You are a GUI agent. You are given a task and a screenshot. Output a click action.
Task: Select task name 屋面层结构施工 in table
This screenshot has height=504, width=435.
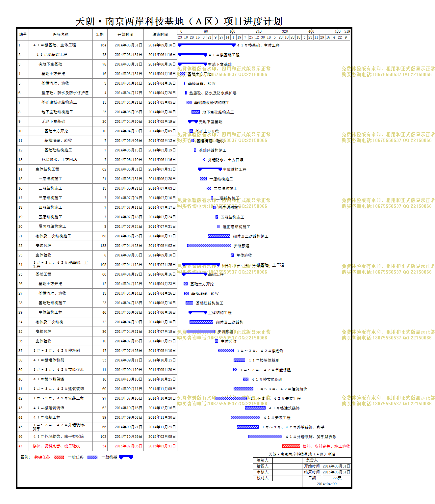52,226
